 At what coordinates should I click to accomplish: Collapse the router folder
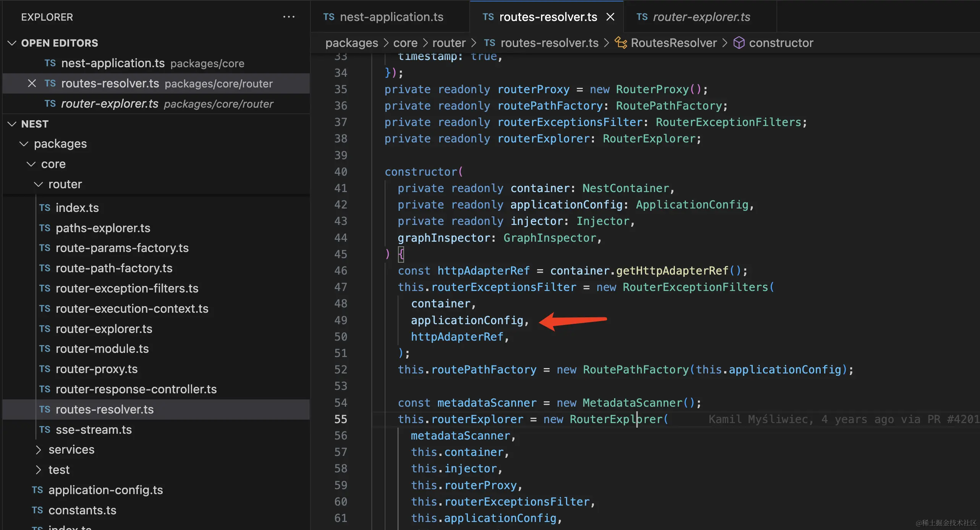coord(39,184)
